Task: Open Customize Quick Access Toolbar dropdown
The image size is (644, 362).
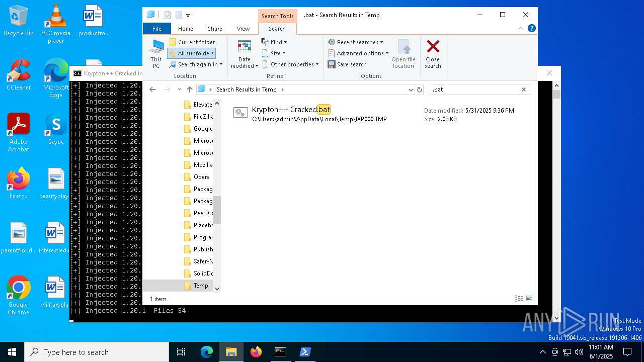Action: click(188, 15)
